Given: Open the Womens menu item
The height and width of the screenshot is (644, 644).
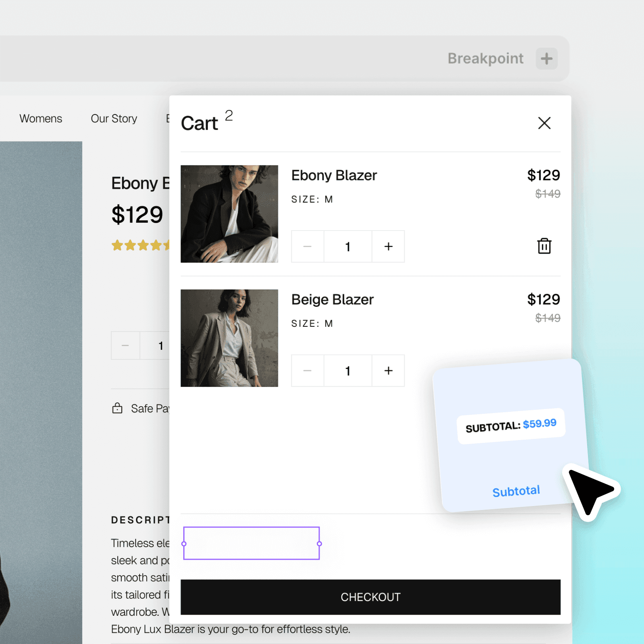Looking at the screenshot, I should pos(41,118).
